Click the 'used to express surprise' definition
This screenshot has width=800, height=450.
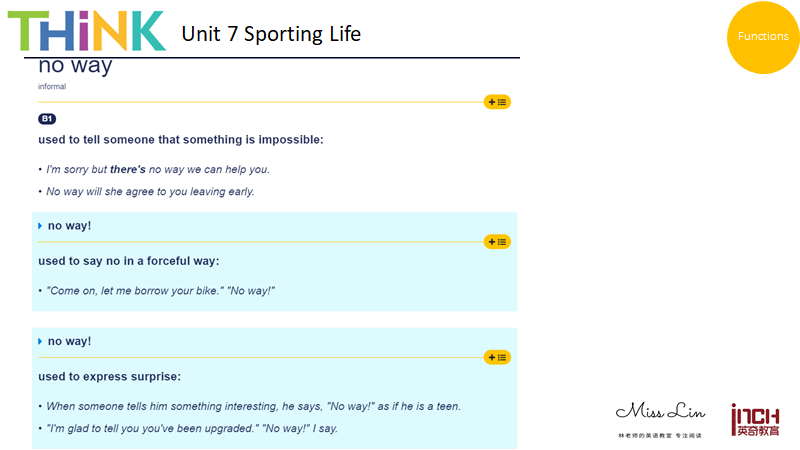coord(110,377)
